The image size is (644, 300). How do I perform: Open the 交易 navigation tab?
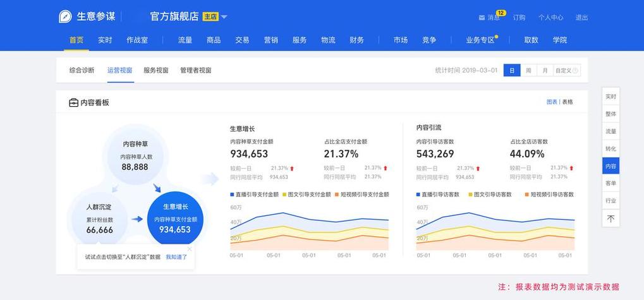coord(242,40)
